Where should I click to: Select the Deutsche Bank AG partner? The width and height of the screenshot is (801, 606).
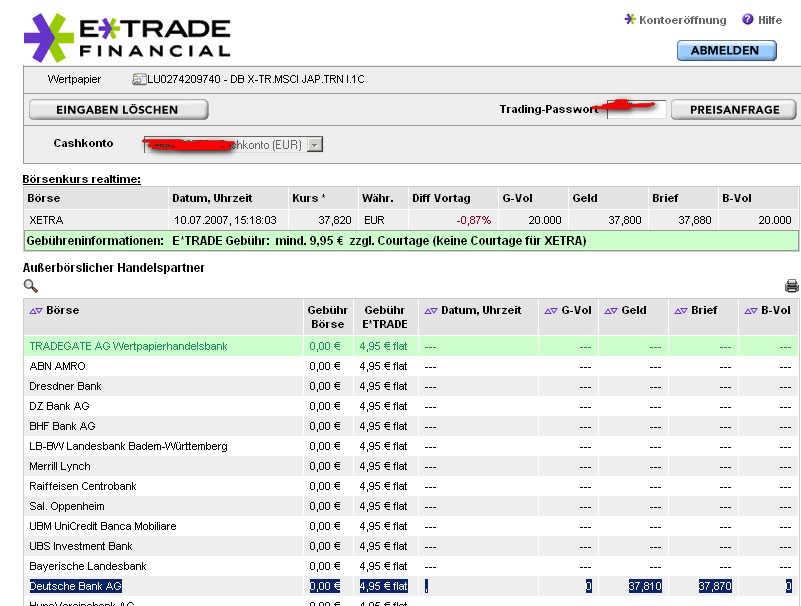click(76, 586)
